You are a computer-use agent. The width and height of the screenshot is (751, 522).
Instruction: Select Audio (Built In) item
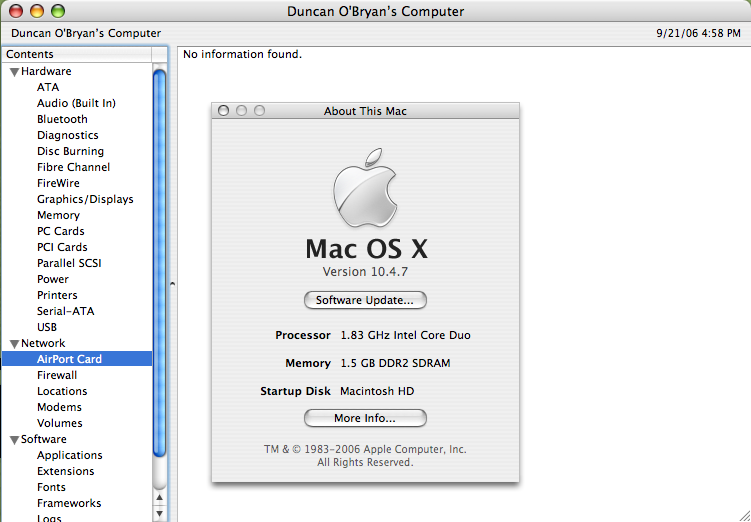[x=76, y=103]
